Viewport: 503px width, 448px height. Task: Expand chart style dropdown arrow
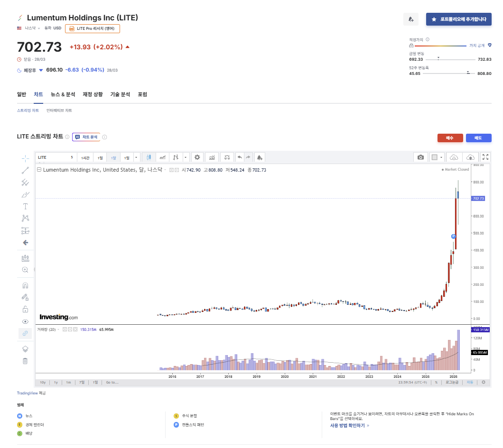pos(186,157)
